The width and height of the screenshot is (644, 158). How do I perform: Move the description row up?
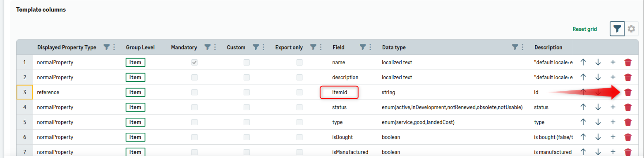click(583, 77)
